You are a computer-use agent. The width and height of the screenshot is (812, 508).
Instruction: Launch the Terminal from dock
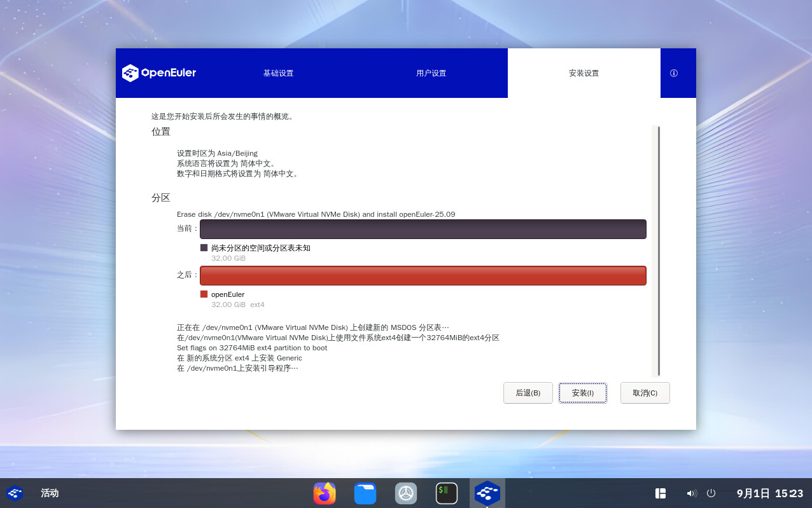pyautogui.click(x=447, y=493)
